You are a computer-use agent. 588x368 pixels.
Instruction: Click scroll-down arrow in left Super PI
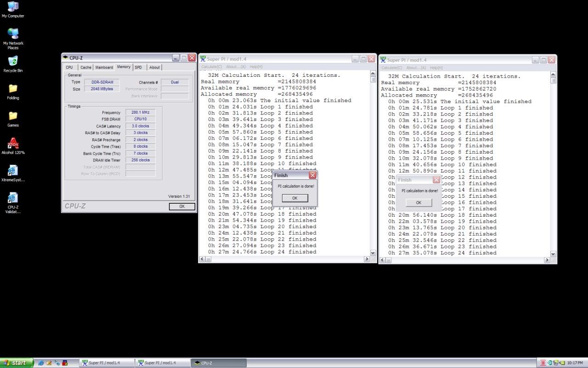(373, 253)
